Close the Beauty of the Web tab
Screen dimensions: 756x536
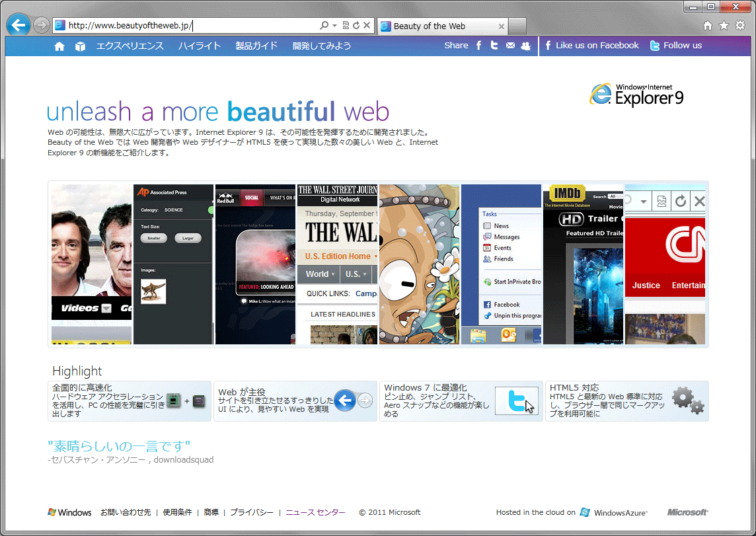click(502, 26)
